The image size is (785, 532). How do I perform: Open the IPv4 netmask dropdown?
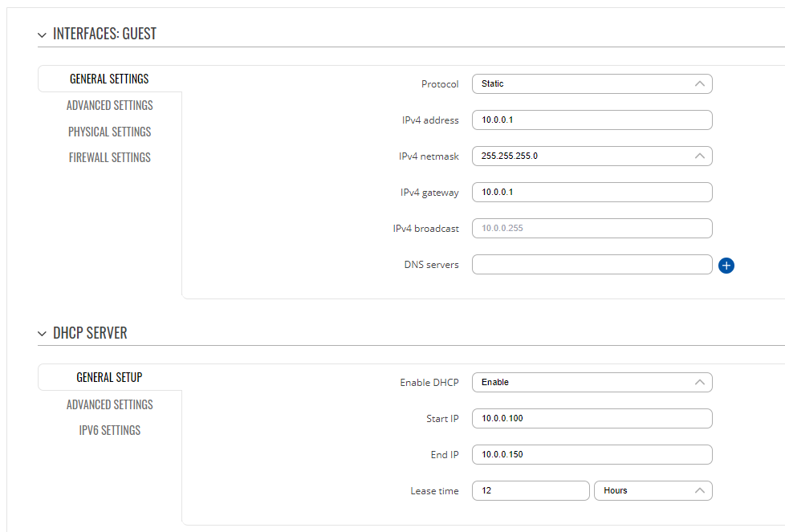tap(592, 156)
